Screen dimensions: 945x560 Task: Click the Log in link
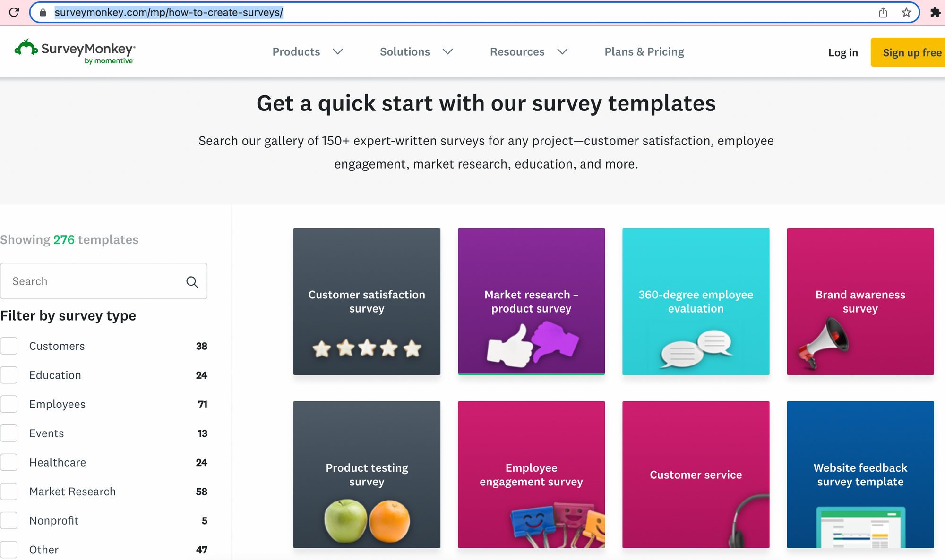[x=843, y=52]
